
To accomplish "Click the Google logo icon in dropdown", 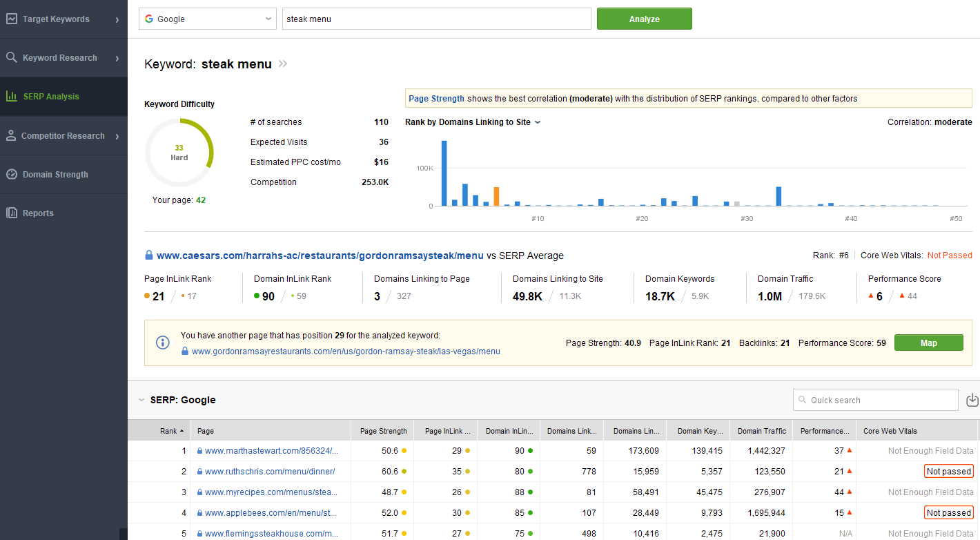I will [149, 19].
